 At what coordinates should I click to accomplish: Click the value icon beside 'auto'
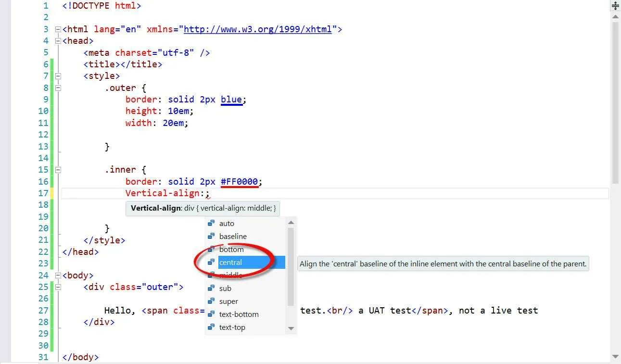coord(211,223)
